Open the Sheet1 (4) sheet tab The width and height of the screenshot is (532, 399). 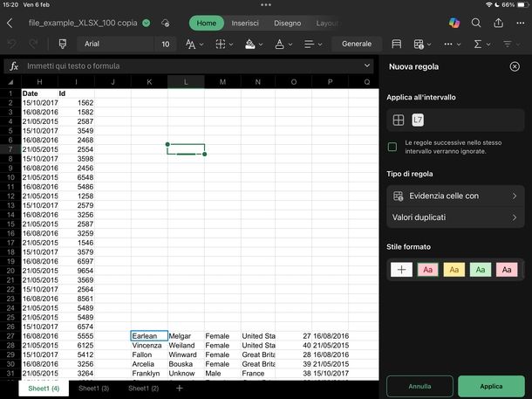(44, 389)
